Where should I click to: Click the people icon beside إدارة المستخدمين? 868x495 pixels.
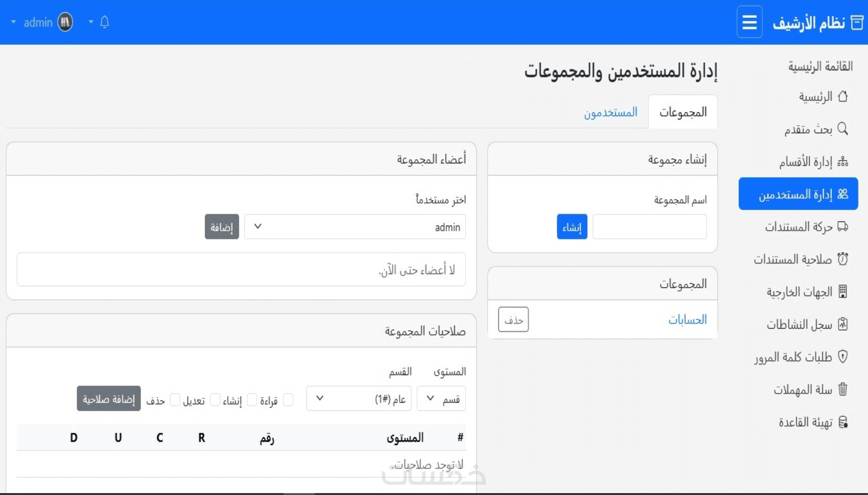[842, 194]
